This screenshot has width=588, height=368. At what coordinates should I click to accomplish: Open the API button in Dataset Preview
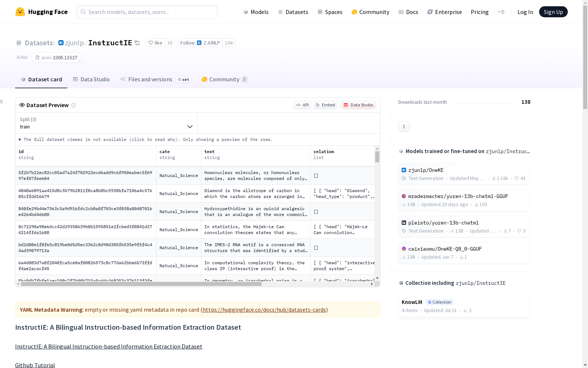(302, 105)
